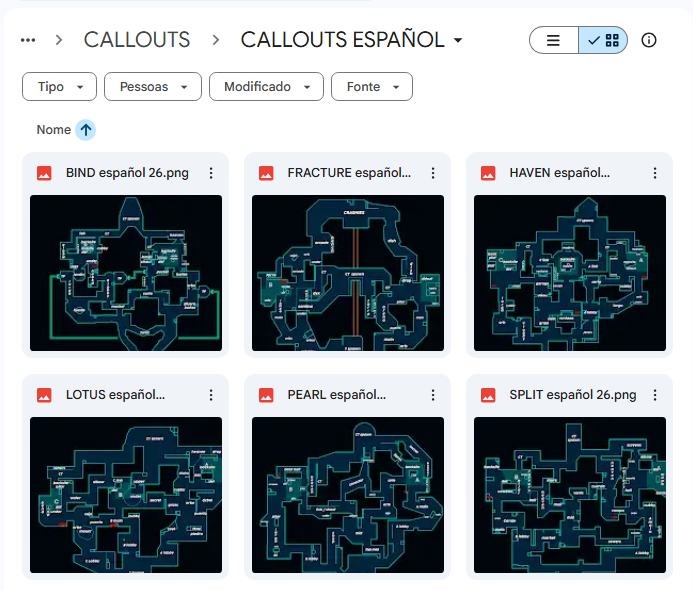The image size is (693, 591).
Task: Open more actions for HAVEN español file
Action: pyautogui.click(x=655, y=173)
